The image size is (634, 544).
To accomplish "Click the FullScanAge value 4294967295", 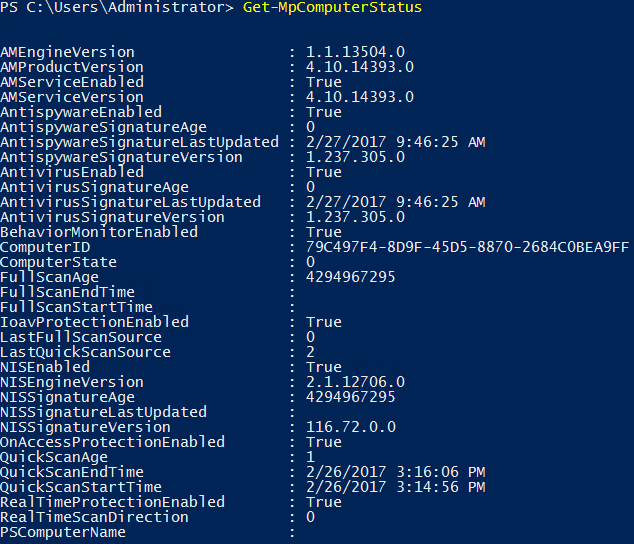I will (351, 277).
